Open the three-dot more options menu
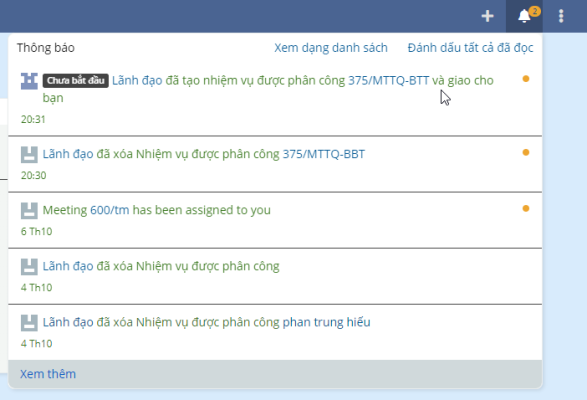Image resolution: width=587 pixels, height=400 pixels. [x=561, y=16]
